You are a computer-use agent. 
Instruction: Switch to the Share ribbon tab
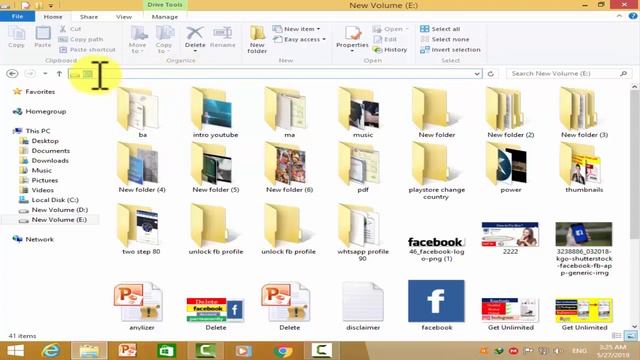[89, 17]
